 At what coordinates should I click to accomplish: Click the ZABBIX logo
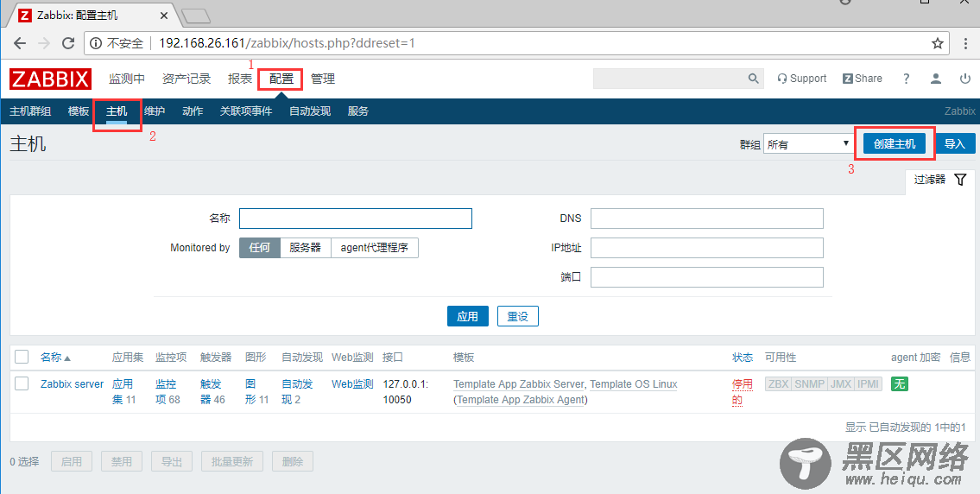coord(51,79)
